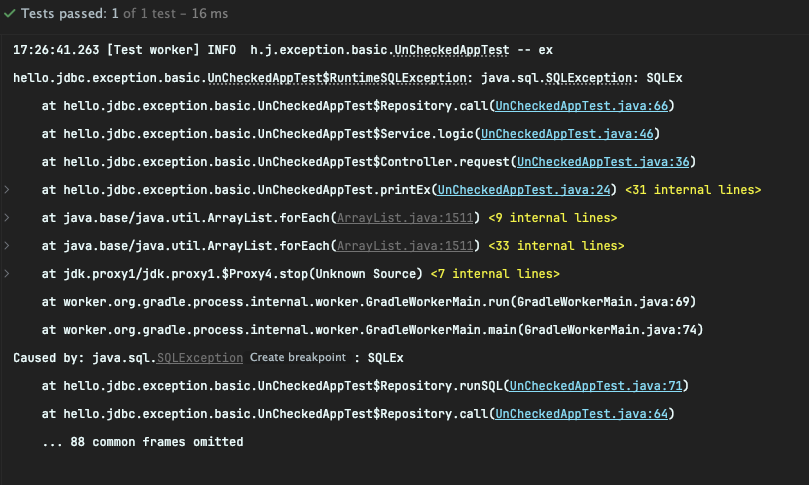Click the green tests passed checkmark icon
Screen dimensions: 809x485
(x=9, y=13)
